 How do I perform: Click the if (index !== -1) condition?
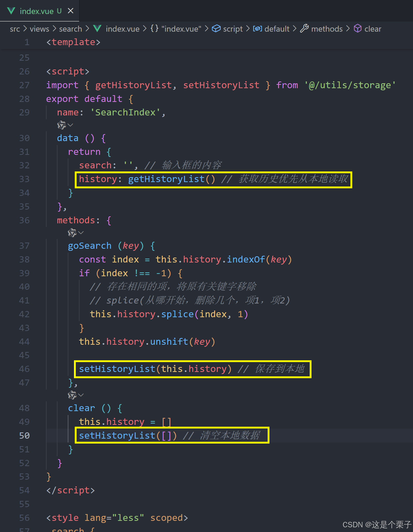click(x=131, y=273)
